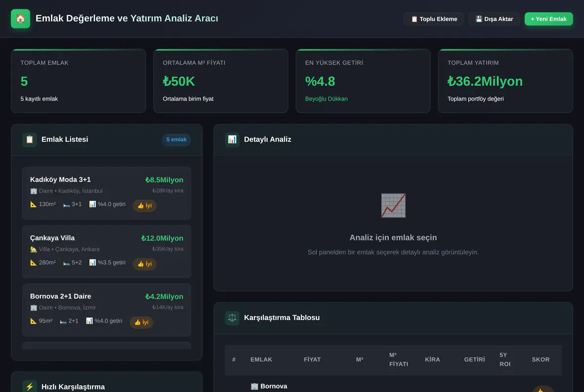Click the İyi badge on Bornova 2+1 Daire

[x=141, y=322]
